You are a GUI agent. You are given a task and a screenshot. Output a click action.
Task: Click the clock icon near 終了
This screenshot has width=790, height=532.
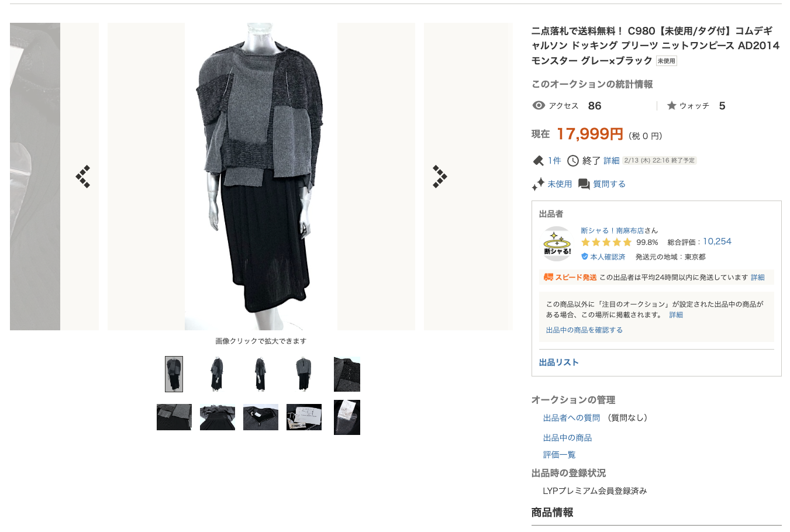click(573, 161)
